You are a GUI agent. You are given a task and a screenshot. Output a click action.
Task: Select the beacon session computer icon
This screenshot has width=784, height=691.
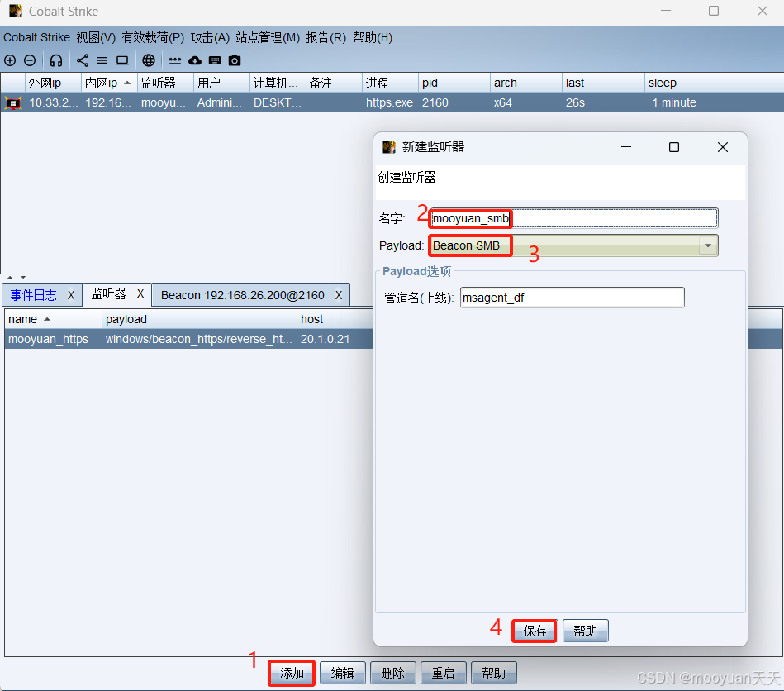pyautogui.click(x=13, y=103)
